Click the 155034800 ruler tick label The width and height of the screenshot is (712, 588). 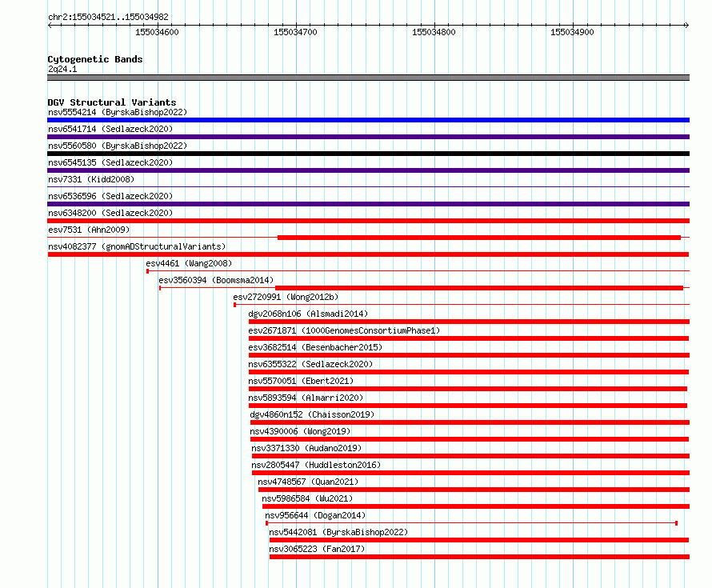coord(434,32)
